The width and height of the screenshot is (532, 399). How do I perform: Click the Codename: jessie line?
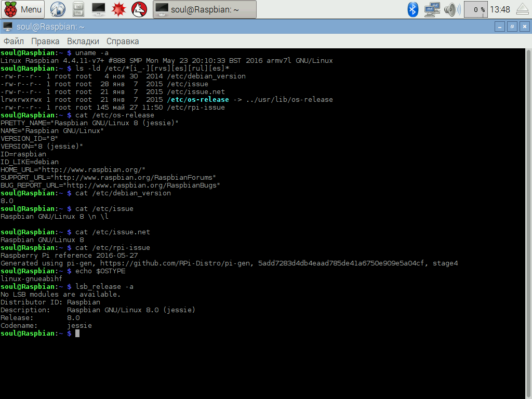coord(46,326)
